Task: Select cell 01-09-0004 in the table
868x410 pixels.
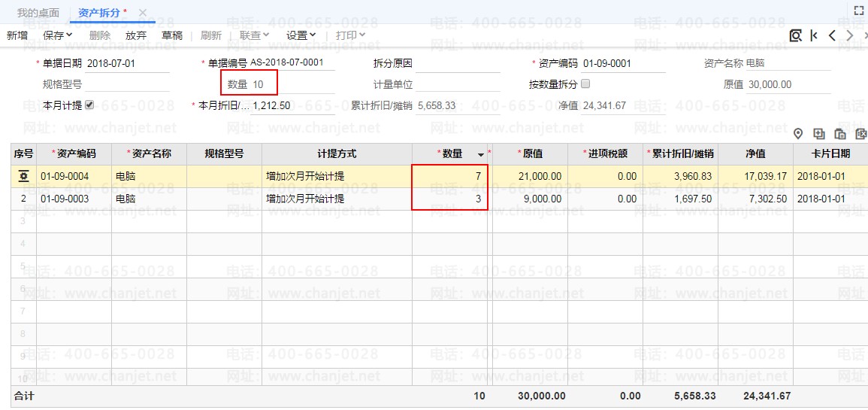Action: 74,176
